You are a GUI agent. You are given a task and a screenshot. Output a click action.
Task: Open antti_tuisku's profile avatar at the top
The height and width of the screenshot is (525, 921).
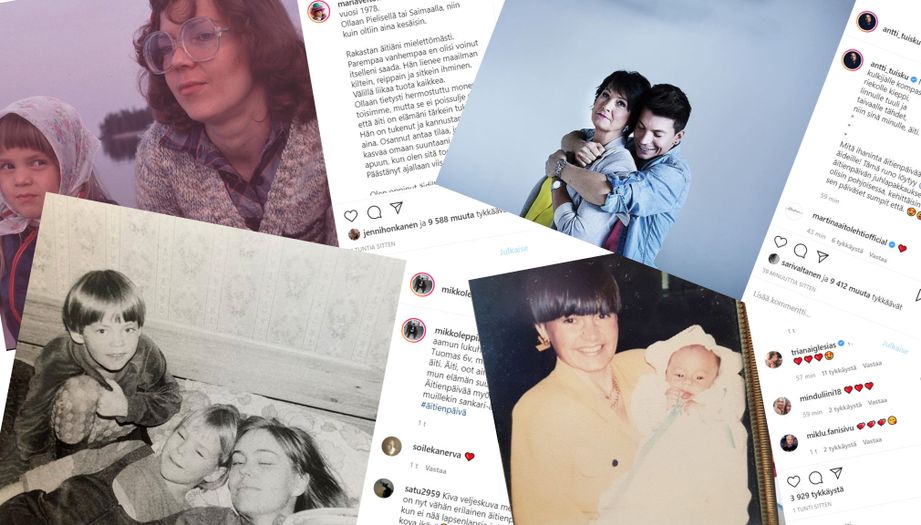pos(867,22)
